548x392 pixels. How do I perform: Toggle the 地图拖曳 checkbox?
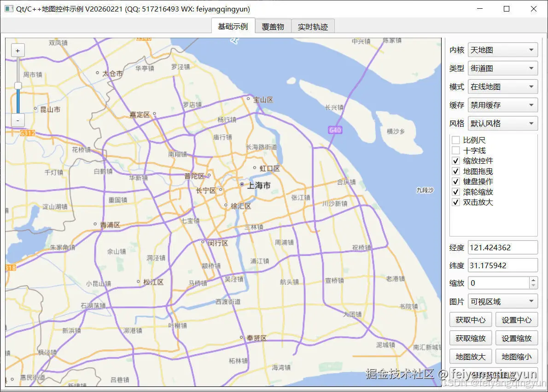point(456,171)
